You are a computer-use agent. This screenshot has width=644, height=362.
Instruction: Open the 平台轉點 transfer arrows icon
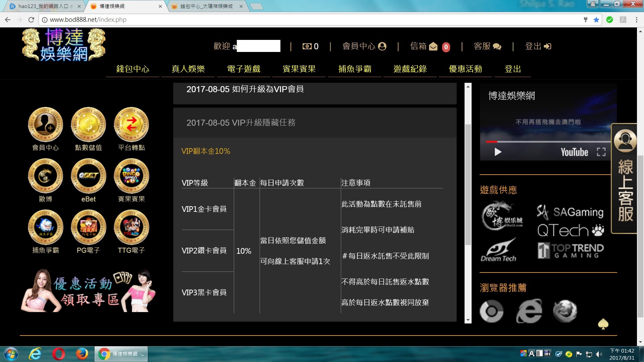coord(131,124)
